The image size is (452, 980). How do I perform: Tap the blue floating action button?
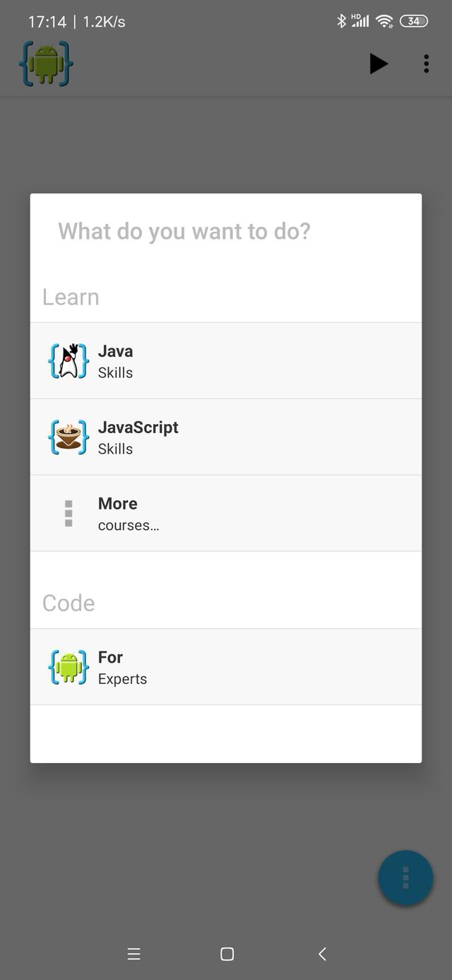pyautogui.click(x=405, y=878)
